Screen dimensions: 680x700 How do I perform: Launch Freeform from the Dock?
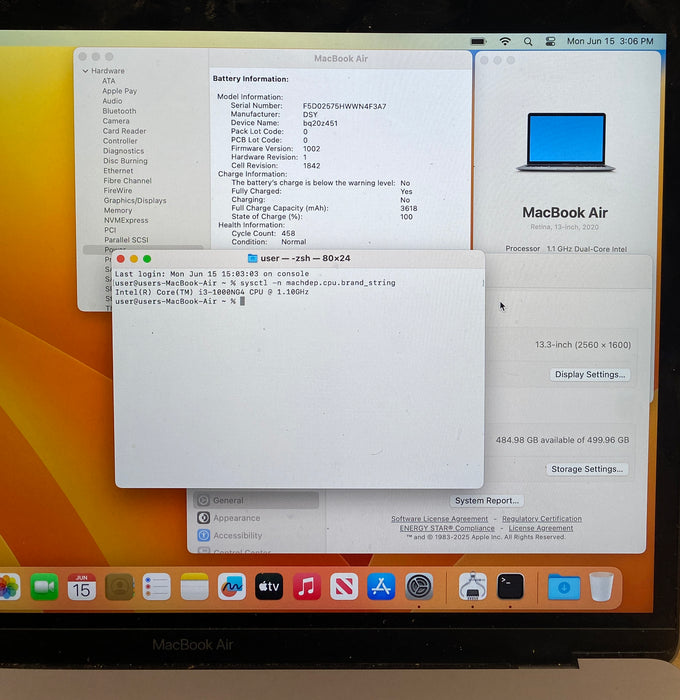[x=232, y=586]
